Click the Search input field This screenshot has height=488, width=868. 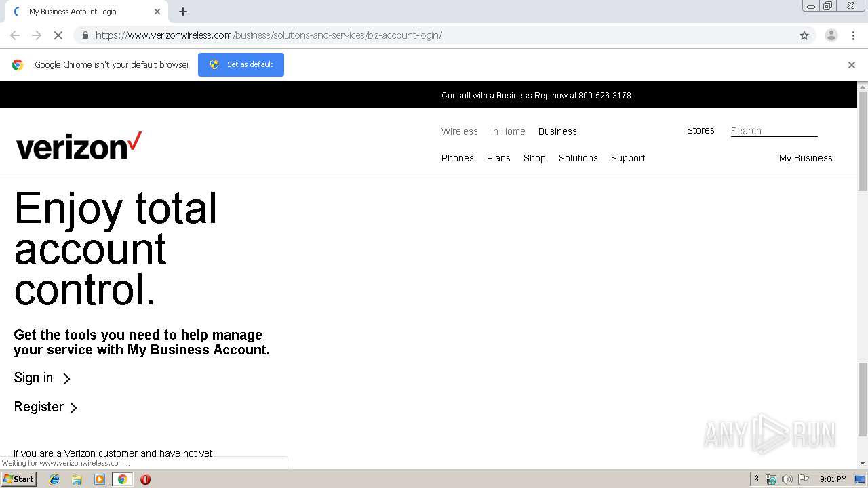(774, 131)
